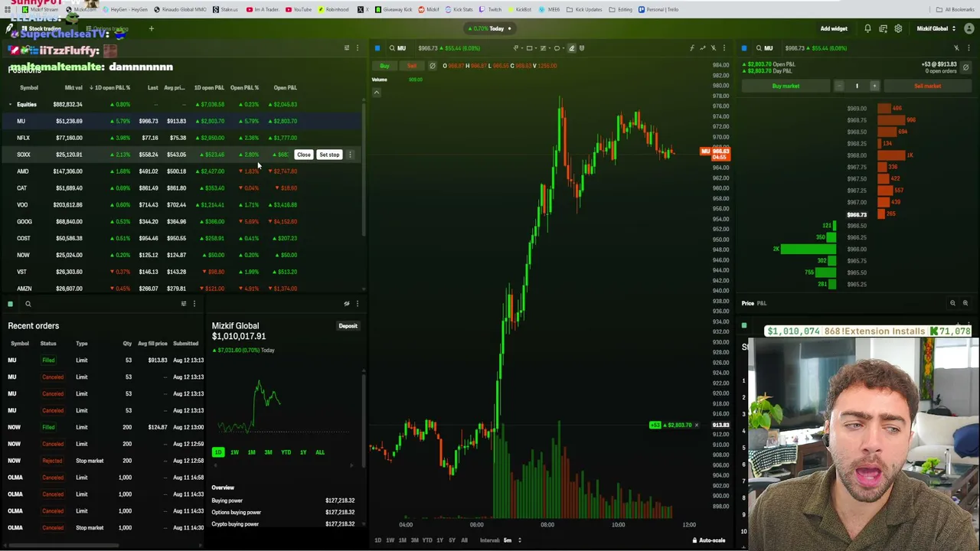The width and height of the screenshot is (980, 551).
Task: Switch account via Mizkif Global selector
Action: click(936, 28)
